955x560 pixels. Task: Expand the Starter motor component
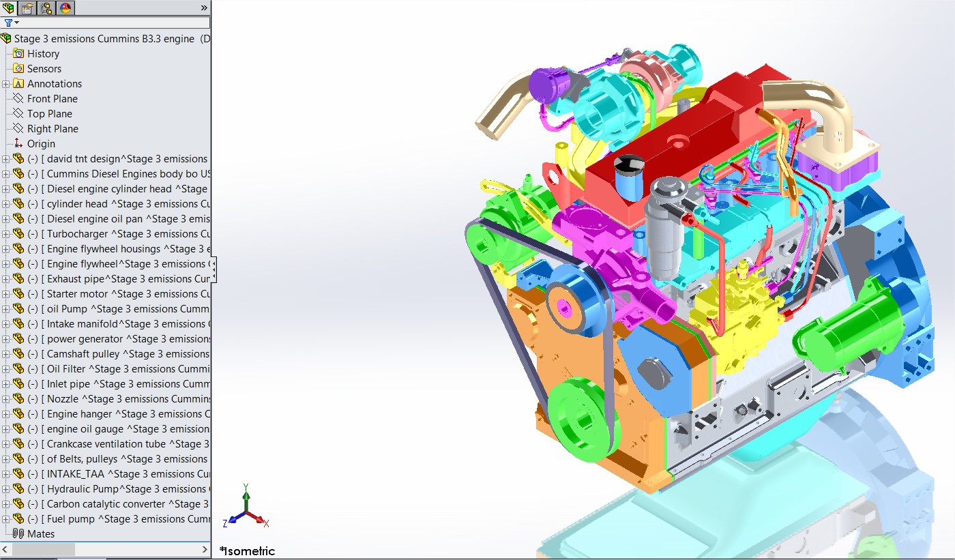coord(5,294)
